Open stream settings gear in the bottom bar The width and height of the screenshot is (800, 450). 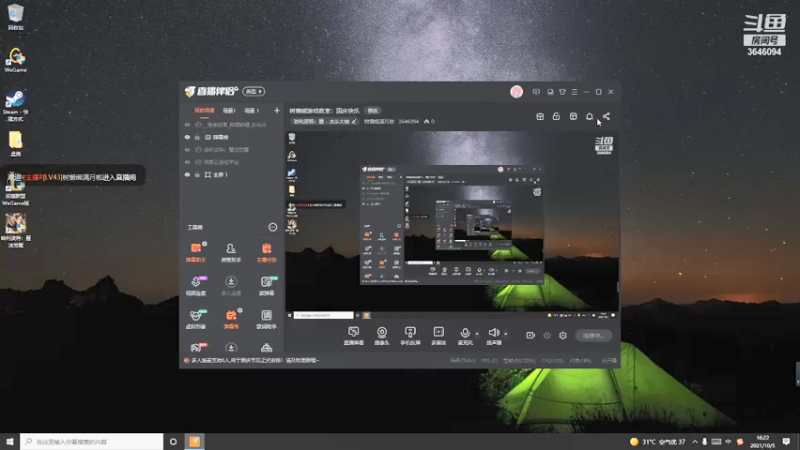pos(563,335)
